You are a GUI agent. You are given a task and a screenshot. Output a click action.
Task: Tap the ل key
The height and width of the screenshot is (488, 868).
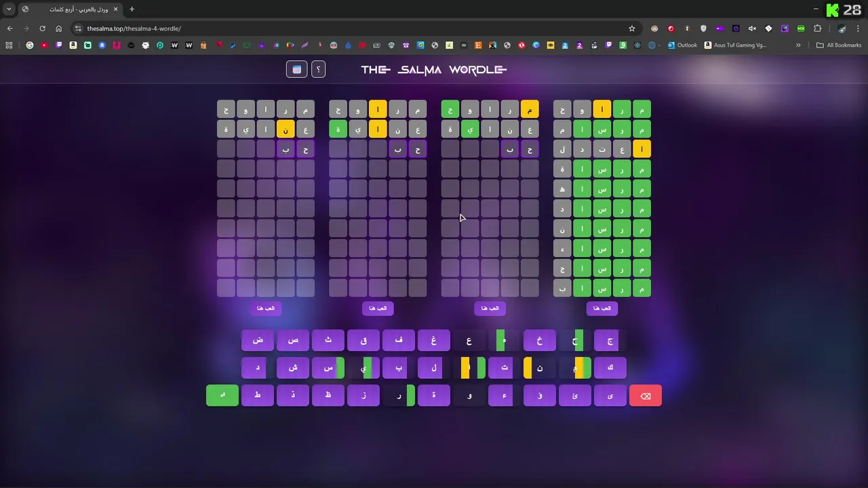(x=434, y=368)
